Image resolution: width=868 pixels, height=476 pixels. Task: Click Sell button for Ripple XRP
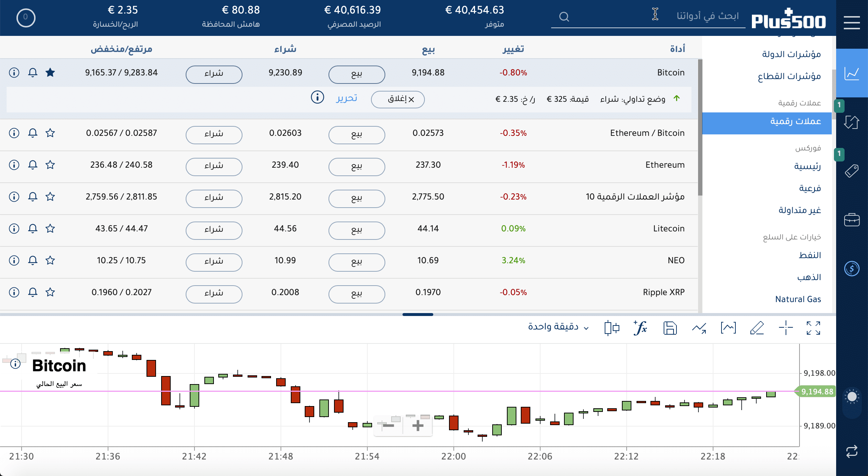pos(357,294)
